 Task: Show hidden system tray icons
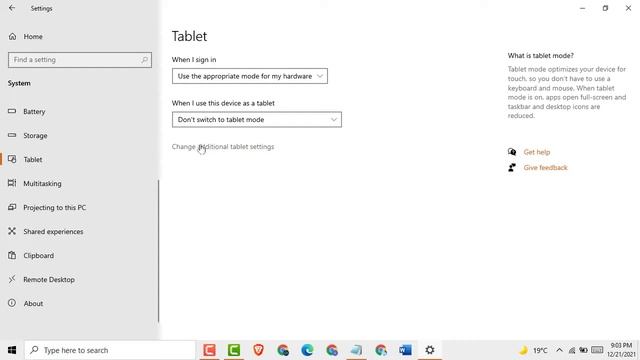(x=560, y=350)
